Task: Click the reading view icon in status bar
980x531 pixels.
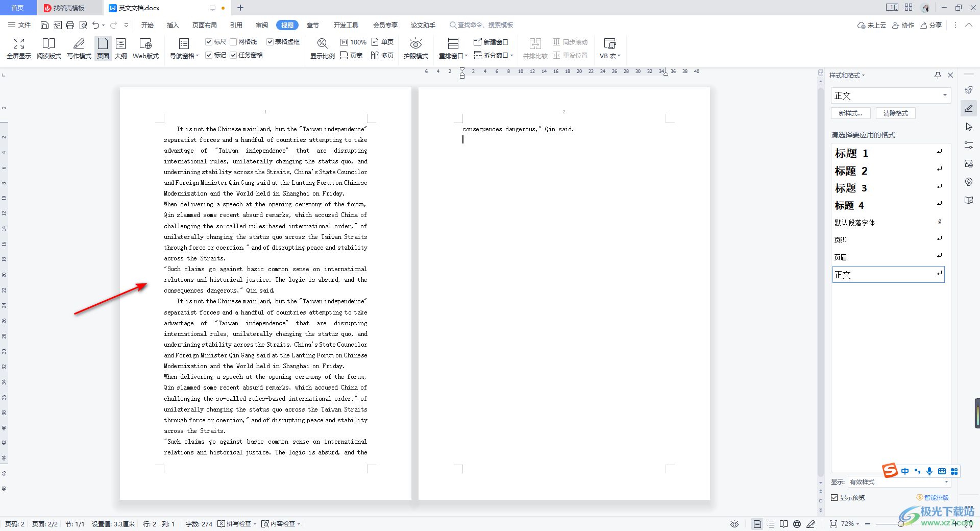Action: click(784, 524)
